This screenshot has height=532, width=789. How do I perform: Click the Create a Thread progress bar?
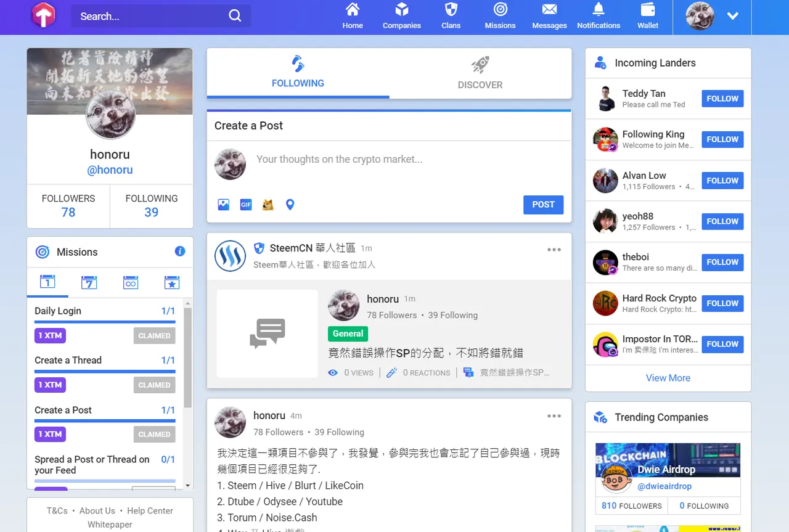click(105, 371)
